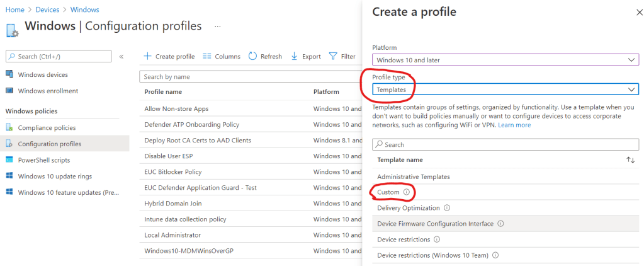This screenshot has width=644, height=266.
Task: Select the Administrative Templates template
Action: tap(414, 176)
